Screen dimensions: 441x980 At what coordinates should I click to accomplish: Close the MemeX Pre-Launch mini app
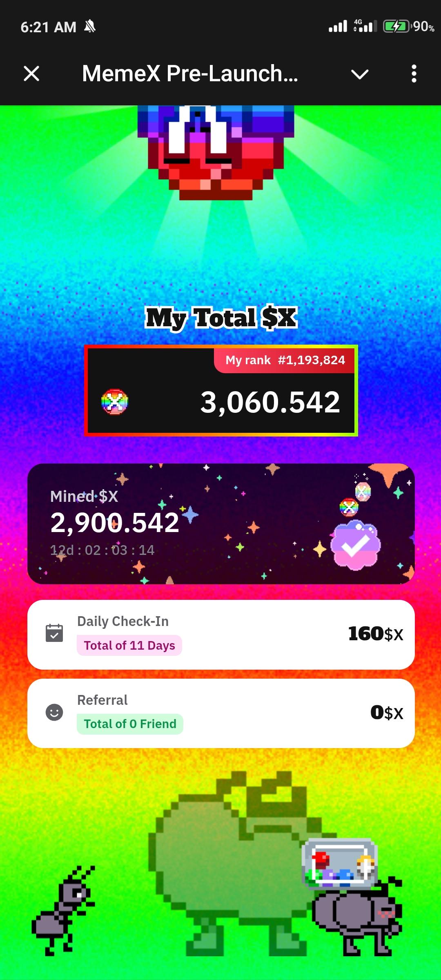[31, 74]
